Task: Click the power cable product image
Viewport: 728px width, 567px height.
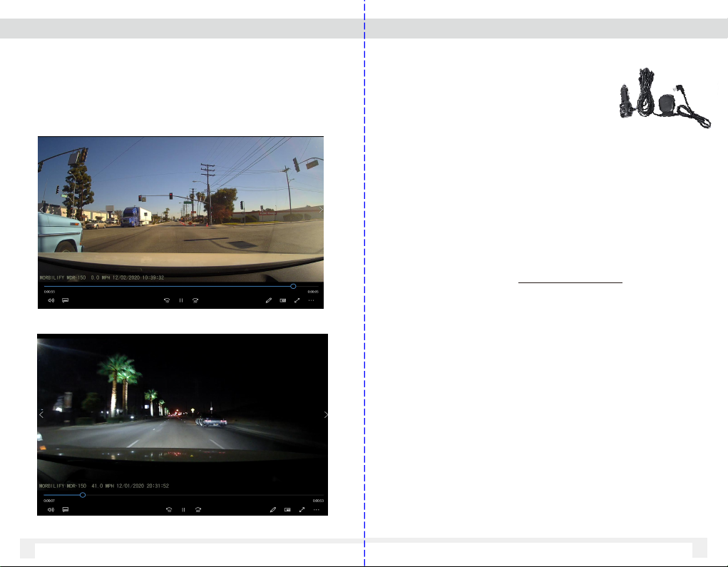Action: pyautogui.click(x=665, y=98)
